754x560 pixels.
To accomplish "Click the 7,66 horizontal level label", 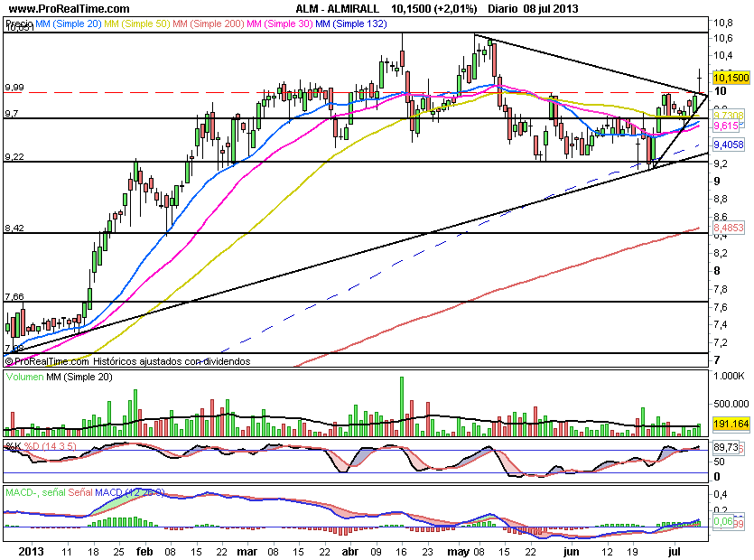I will point(14,296).
